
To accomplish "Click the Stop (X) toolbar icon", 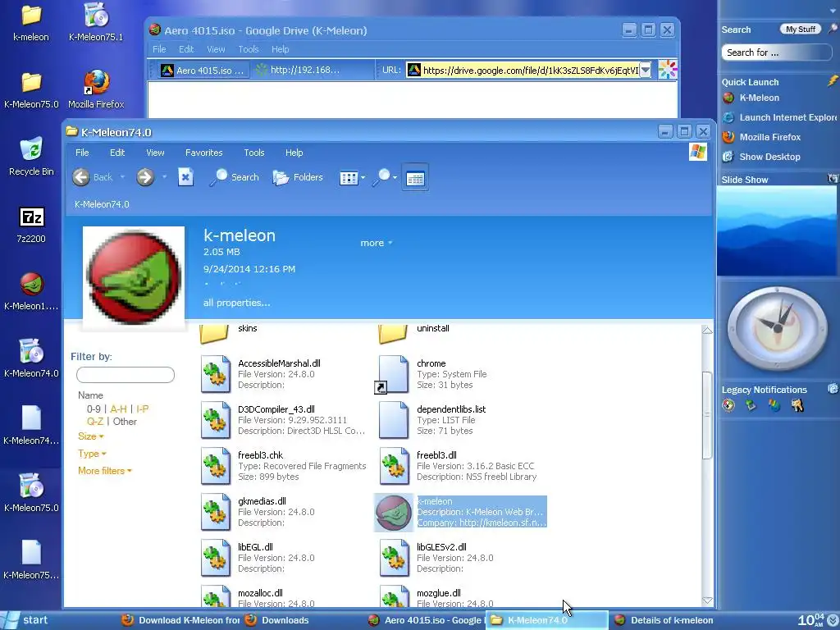I will 185,177.
